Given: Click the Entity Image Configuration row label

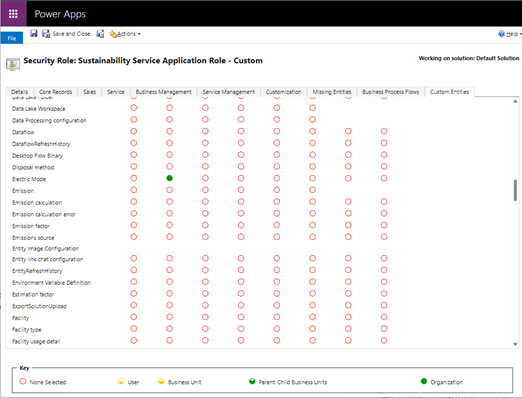Looking at the screenshot, I should [46, 249].
